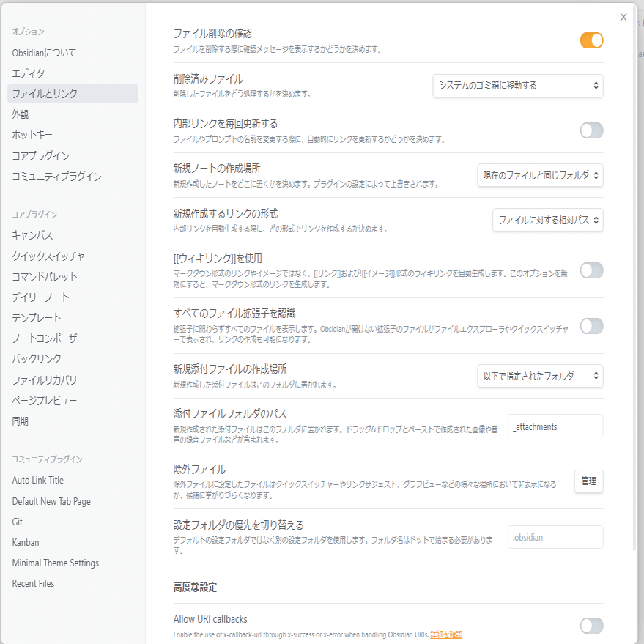644x644 pixels.
Task: Click the _attachments folder path field
Action: click(555, 426)
